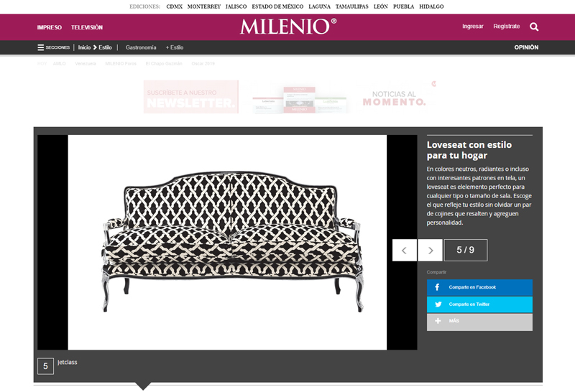This screenshot has width=575, height=392.
Task: Share gallery on Twitter
Action: coord(479,304)
